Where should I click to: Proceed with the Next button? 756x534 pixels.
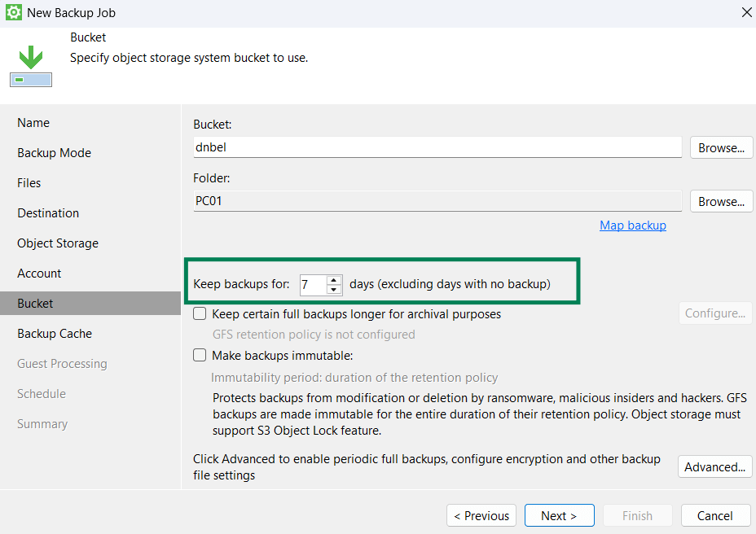tap(558, 515)
